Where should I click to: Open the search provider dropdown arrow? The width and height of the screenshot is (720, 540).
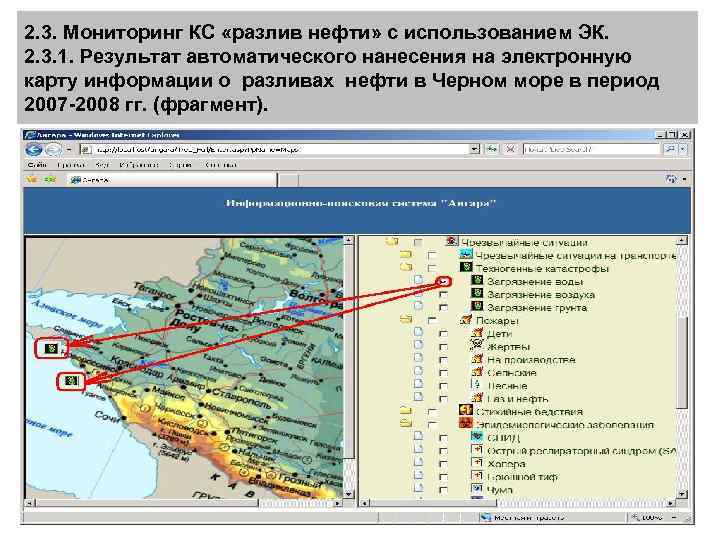point(683,149)
